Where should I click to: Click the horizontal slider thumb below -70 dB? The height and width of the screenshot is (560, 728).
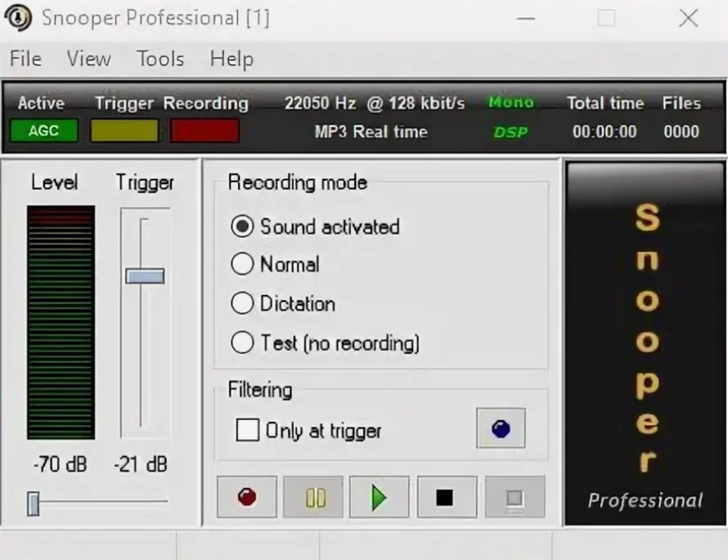pos(33,504)
